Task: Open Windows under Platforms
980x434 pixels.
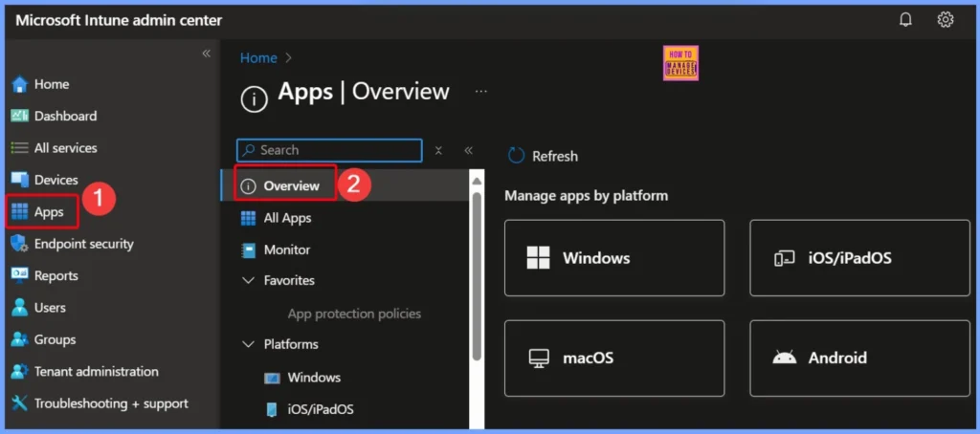Action: pyautogui.click(x=314, y=378)
